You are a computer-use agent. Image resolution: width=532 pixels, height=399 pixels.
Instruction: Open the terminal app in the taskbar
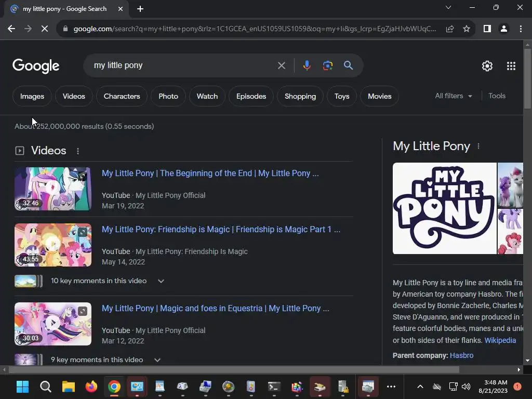pos(274,387)
